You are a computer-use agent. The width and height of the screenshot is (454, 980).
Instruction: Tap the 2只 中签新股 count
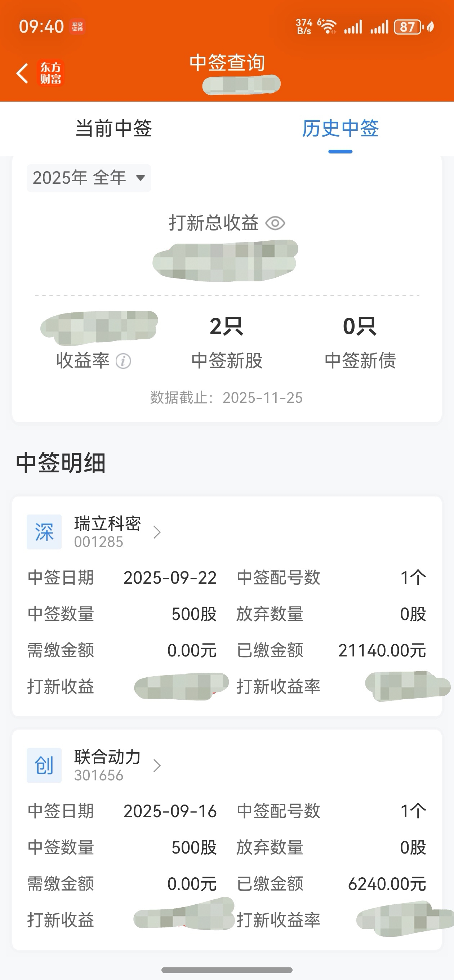pos(227,326)
